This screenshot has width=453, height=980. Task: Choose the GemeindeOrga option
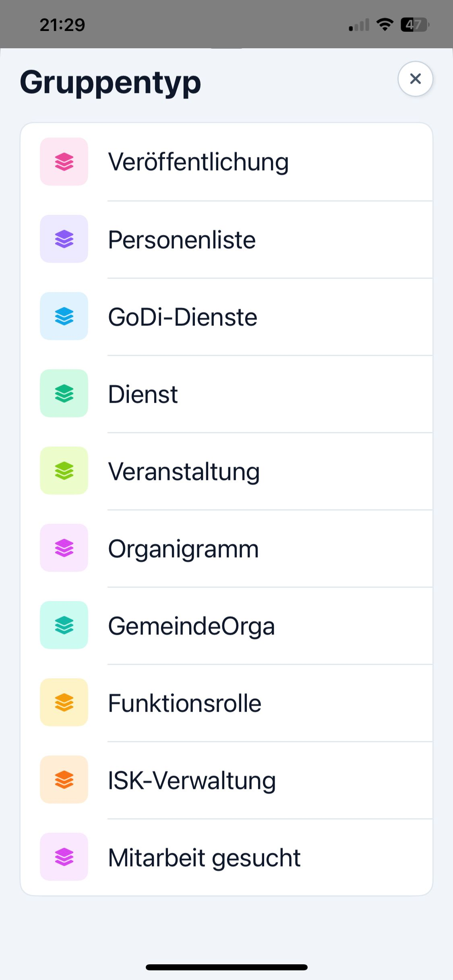click(191, 626)
